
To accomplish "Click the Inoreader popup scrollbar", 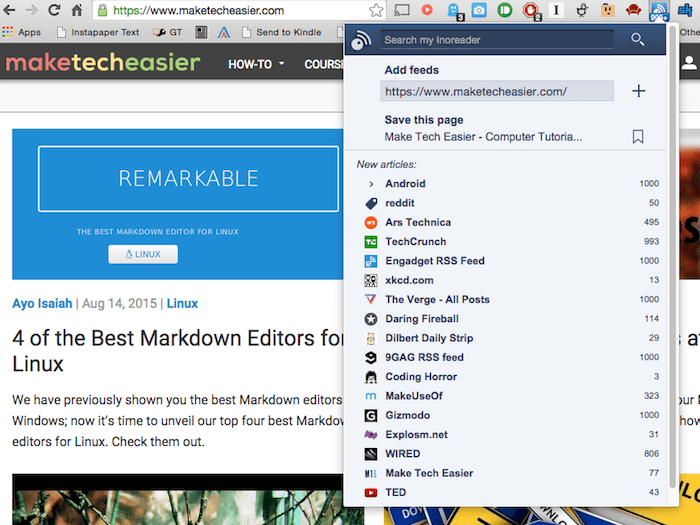I will point(673,259).
